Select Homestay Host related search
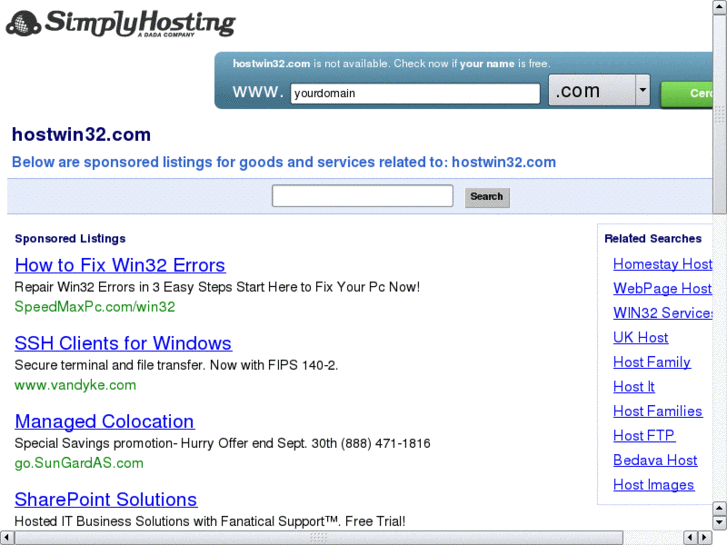This screenshot has width=727, height=545. pyautogui.click(x=663, y=264)
